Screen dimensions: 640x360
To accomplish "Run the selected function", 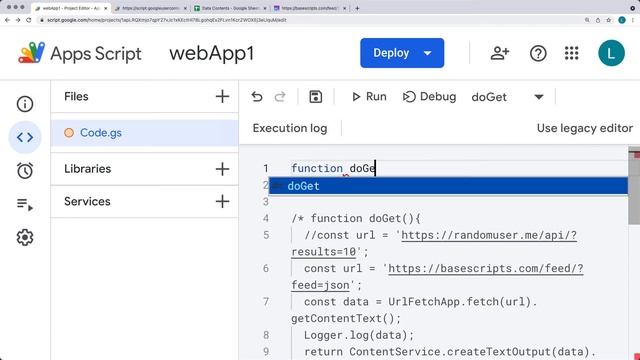I will pos(369,97).
